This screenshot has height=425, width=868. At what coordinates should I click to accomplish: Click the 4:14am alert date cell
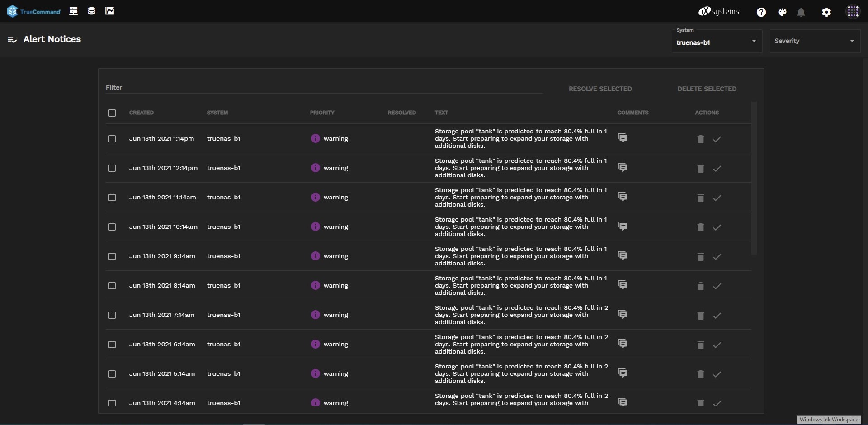coord(162,403)
